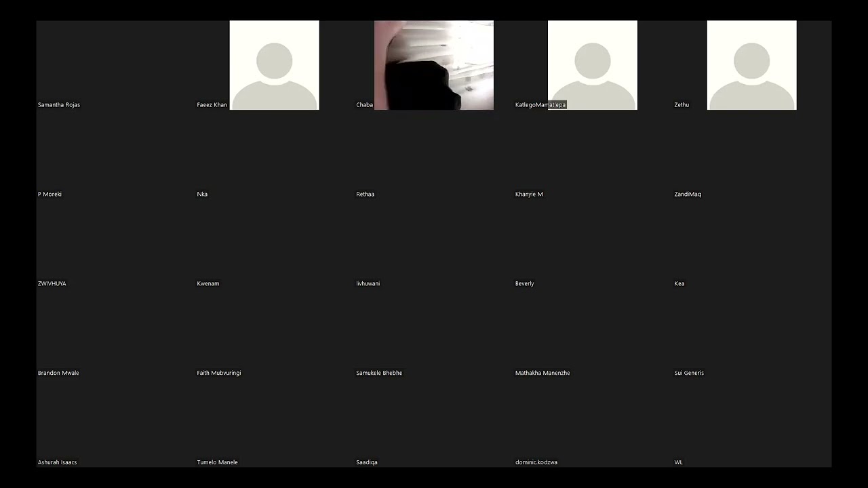Click Chaba's live video thumbnail

[x=434, y=65]
